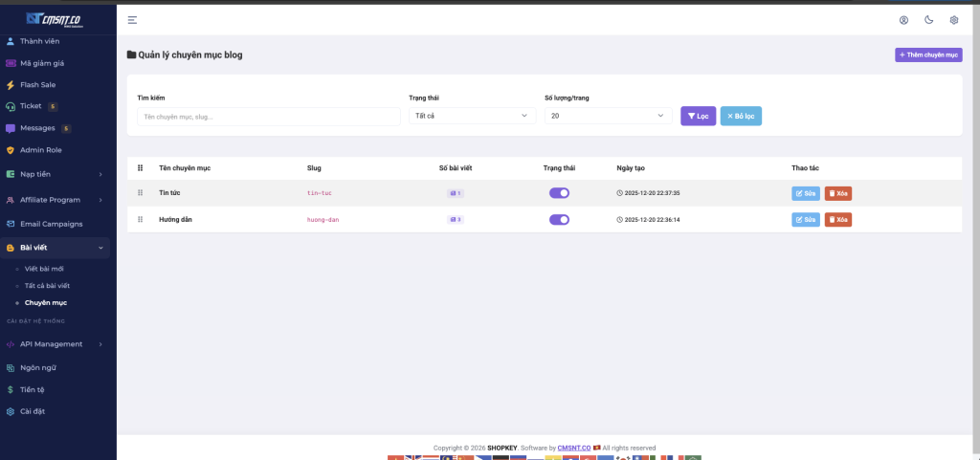Click the Tìm kiếm search input field
Viewport: 980px width, 460px height.
tap(268, 116)
